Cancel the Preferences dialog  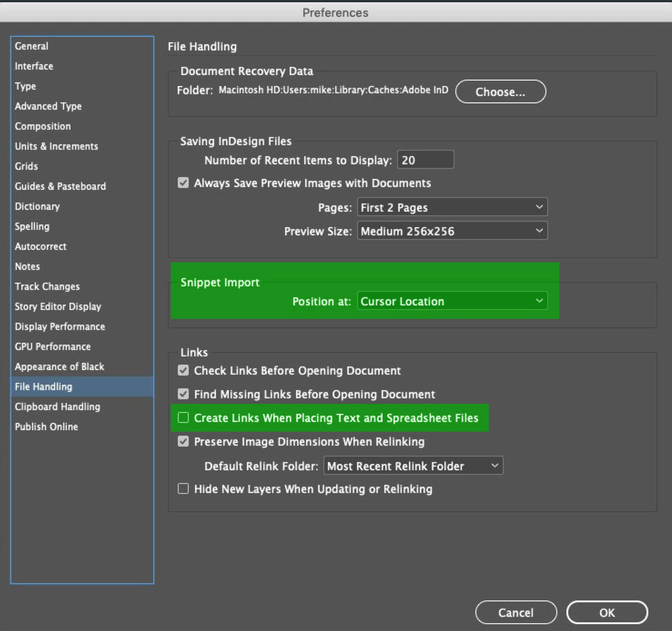click(515, 612)
